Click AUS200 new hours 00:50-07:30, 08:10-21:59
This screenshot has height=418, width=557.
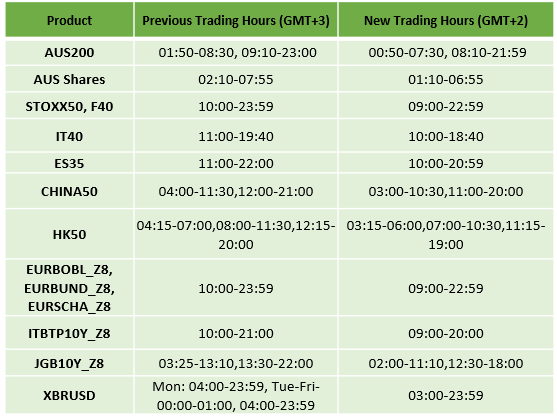coord(447,53)
